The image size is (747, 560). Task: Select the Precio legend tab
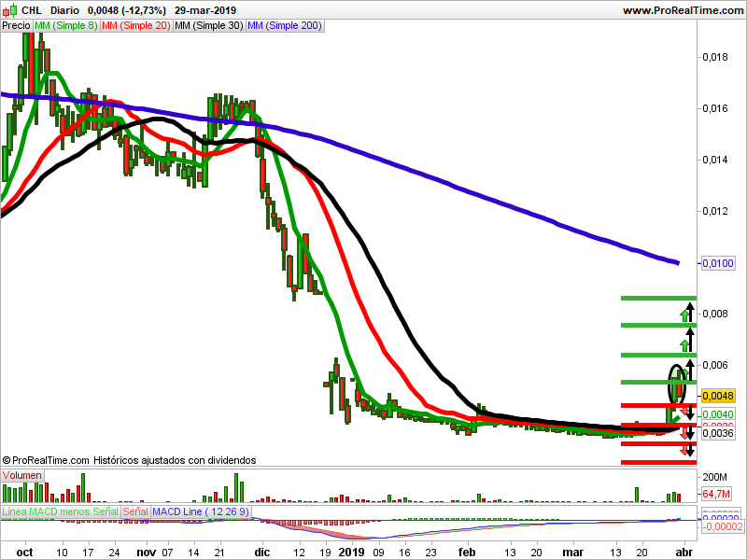pos(16,26)
